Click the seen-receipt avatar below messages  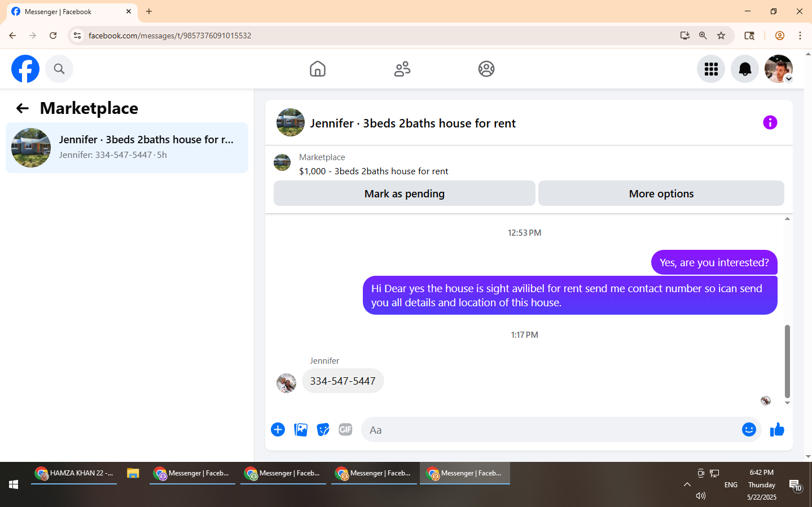[x=766, y=400]
